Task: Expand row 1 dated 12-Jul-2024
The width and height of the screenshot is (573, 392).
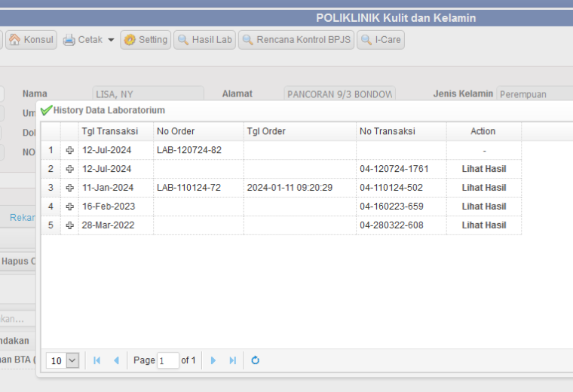Action: [x=70, y=150]
